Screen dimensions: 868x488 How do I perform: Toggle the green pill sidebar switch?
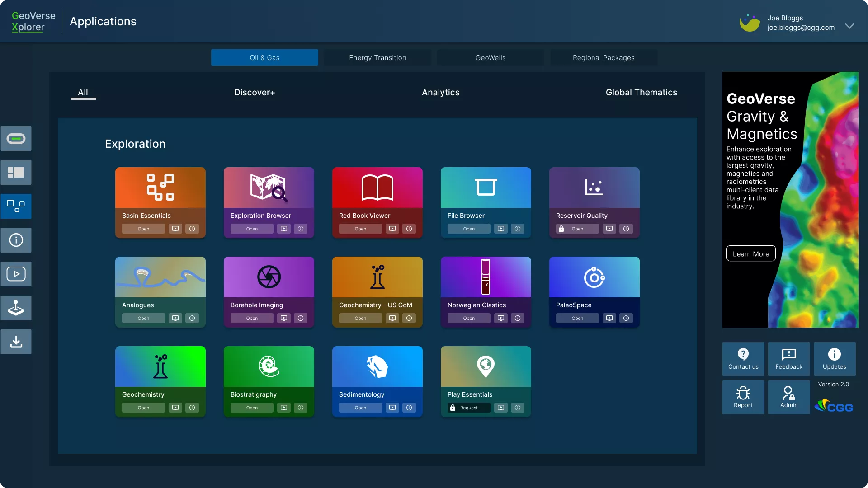[16, 139]
